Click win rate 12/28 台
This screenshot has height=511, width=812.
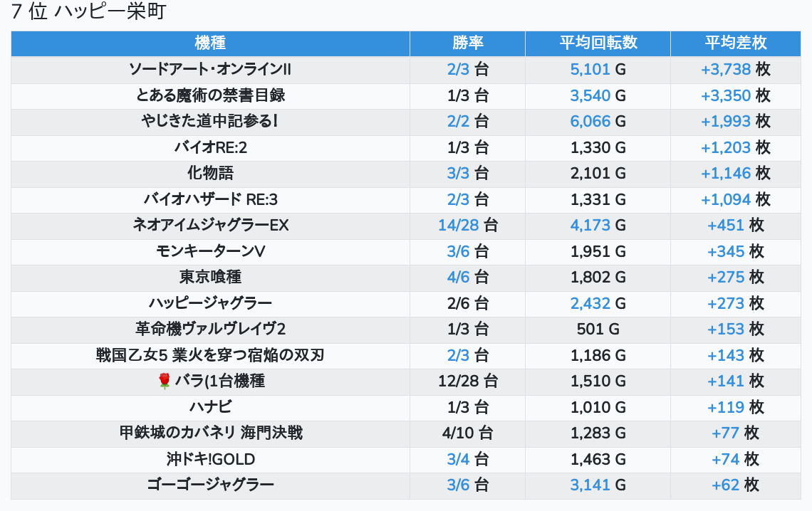pyautogui.click(x=468, y=381)
